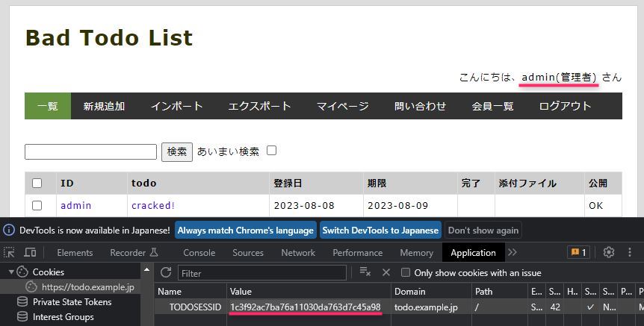This screenshot has width=644, height=326.
Task: Click the admin(管理者) user name
Action: point(559,77)
